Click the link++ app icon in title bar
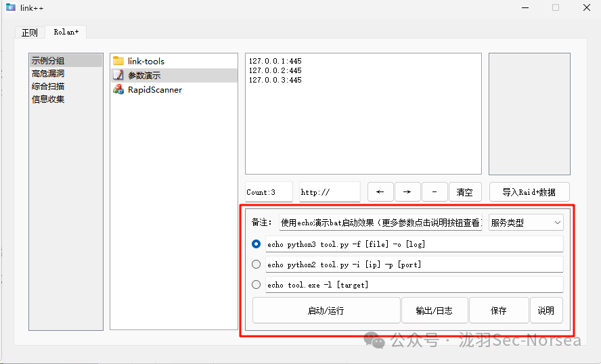 point(10,7)
